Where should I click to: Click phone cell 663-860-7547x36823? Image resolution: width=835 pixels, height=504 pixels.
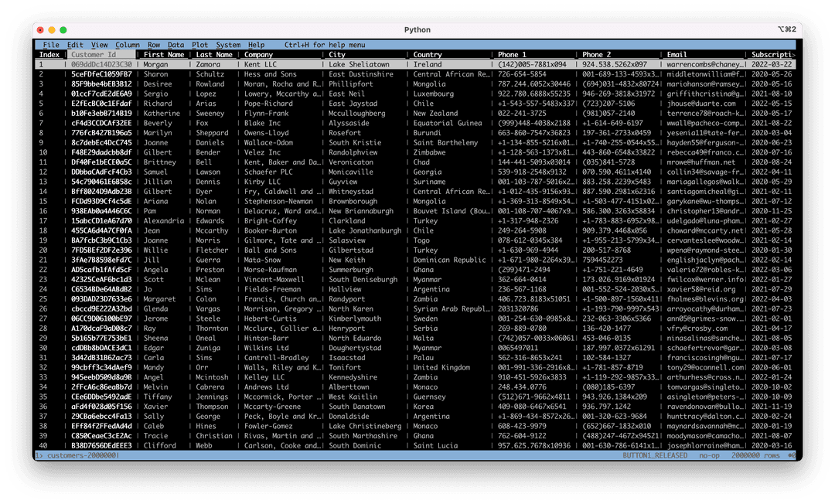tap(533, 132)
